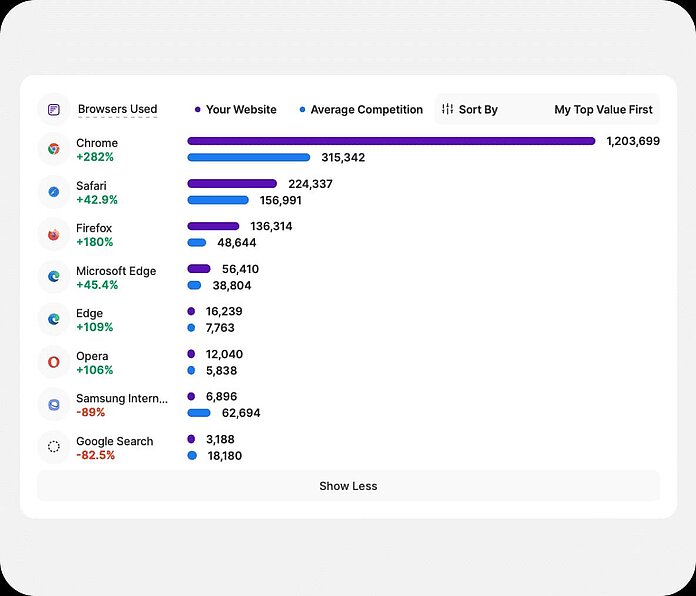Image resolution: width=696 pixels, height=596 pixels.
Task: Select the Firefox browser icon
Action: pyautogui.click(x=54, y=234)
